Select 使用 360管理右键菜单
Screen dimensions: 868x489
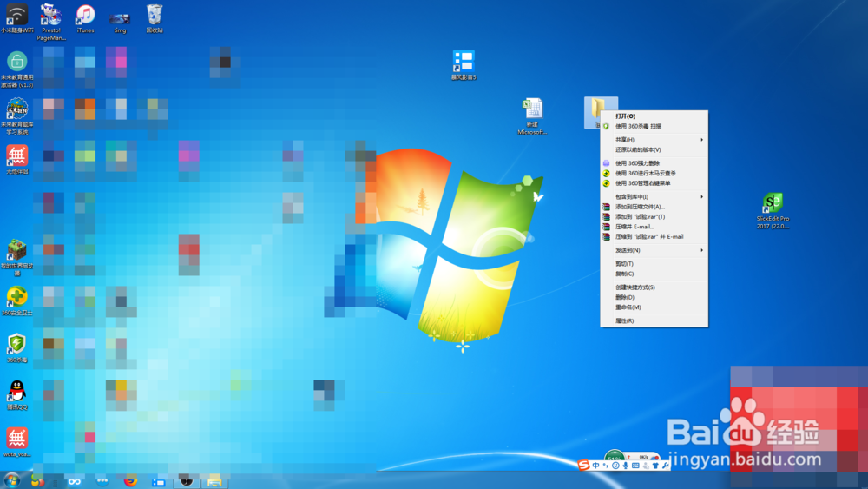654,183
